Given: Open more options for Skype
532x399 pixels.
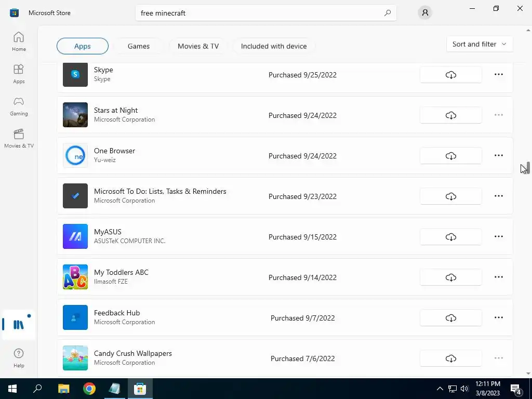Looking at the screenshot, I should (498, 74).
